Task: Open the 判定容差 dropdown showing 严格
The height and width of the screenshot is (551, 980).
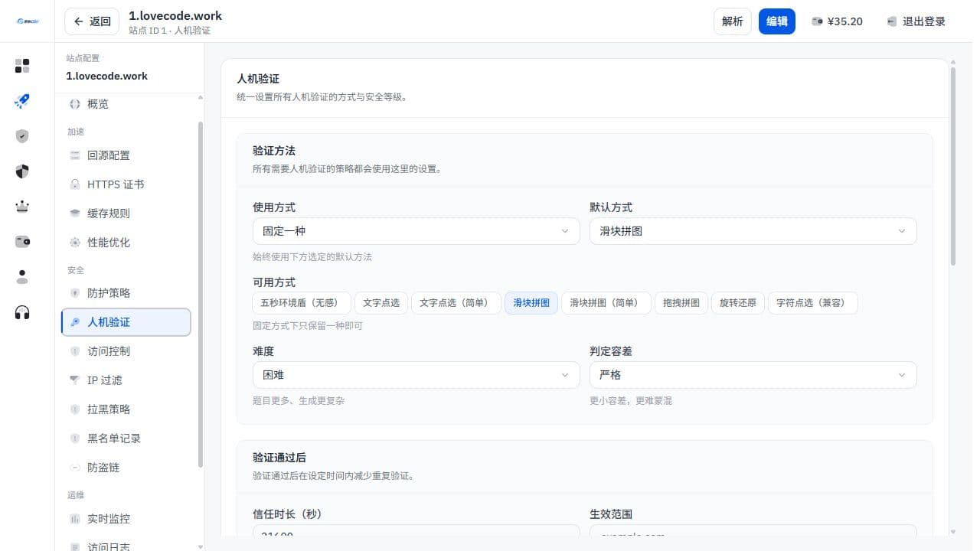Action: (753, 375)
